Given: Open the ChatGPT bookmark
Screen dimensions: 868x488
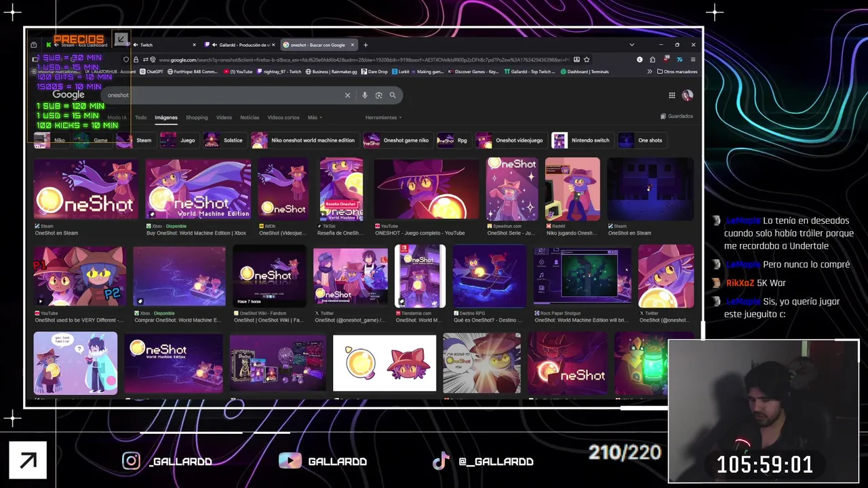Looking at the screenshot, I should point(151,71).
